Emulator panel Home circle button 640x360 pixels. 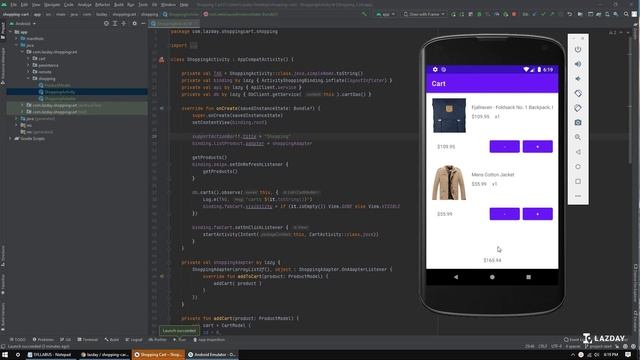(x=578, y=167)
